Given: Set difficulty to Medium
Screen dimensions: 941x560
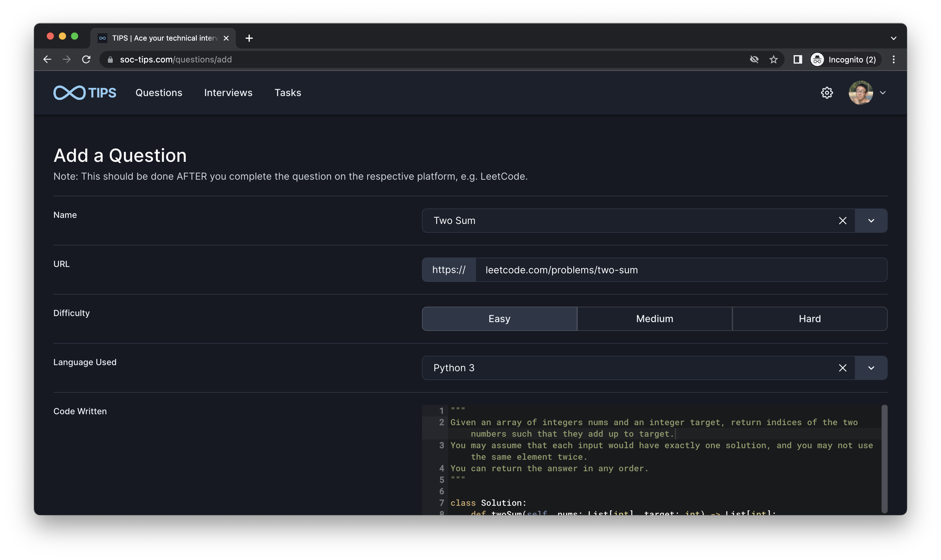Looking at the screenshot, I should click(x=655, y=319).
